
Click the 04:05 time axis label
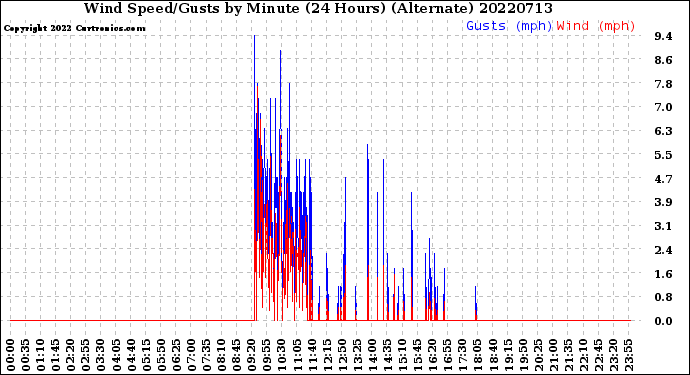tap(116, 355)
